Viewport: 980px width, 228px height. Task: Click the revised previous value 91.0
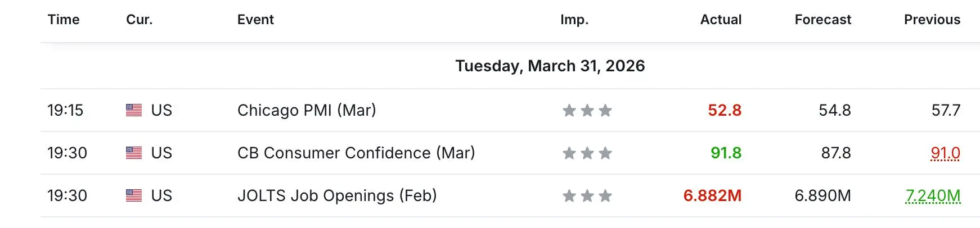click(x=945, y=153)
